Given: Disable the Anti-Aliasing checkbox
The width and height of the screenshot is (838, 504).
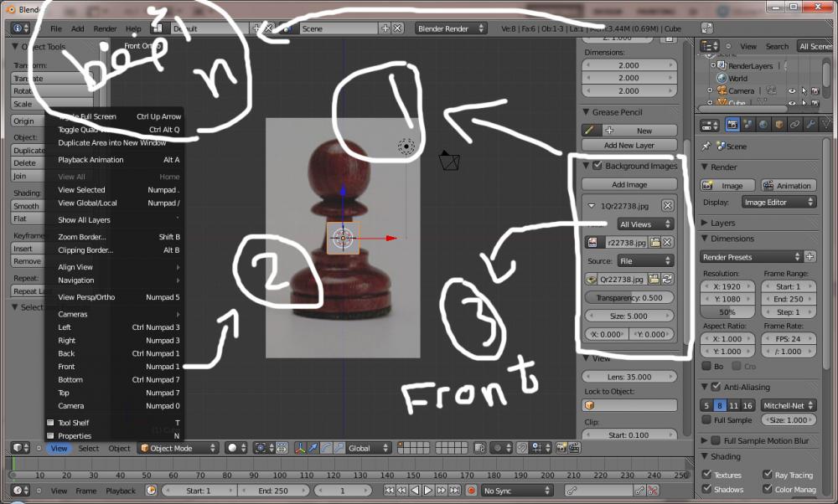Looking at the screenshot, I should point(716,387).
